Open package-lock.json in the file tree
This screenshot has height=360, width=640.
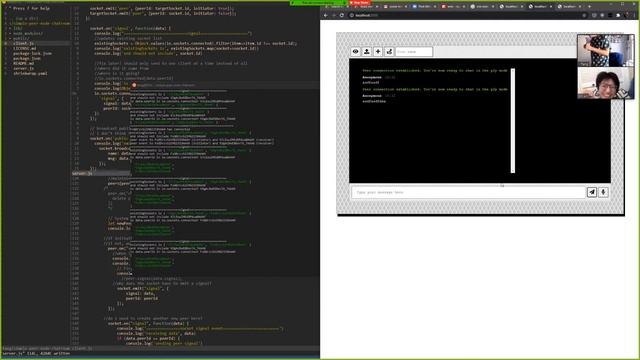click(x=32, y=53)
